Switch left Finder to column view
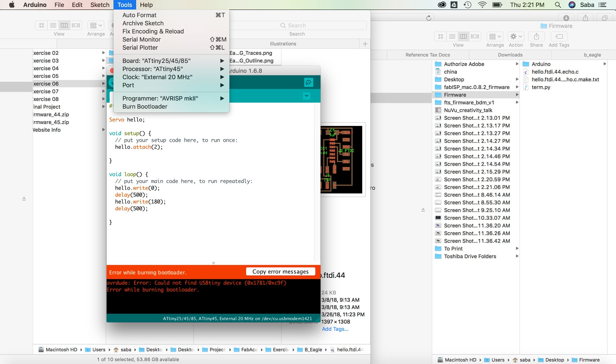The width and height of the screenshot is (616, 364). pyautogui.click(x=64, y=25)
